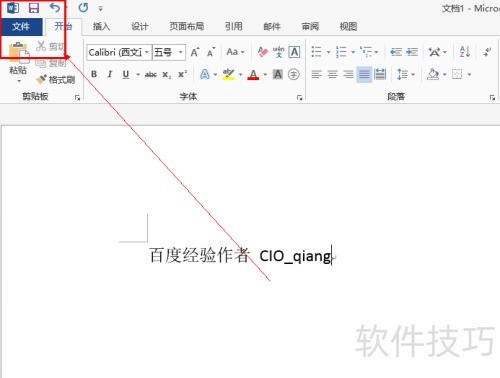Toggle Superscript formatting

click(x=182, y=74)
